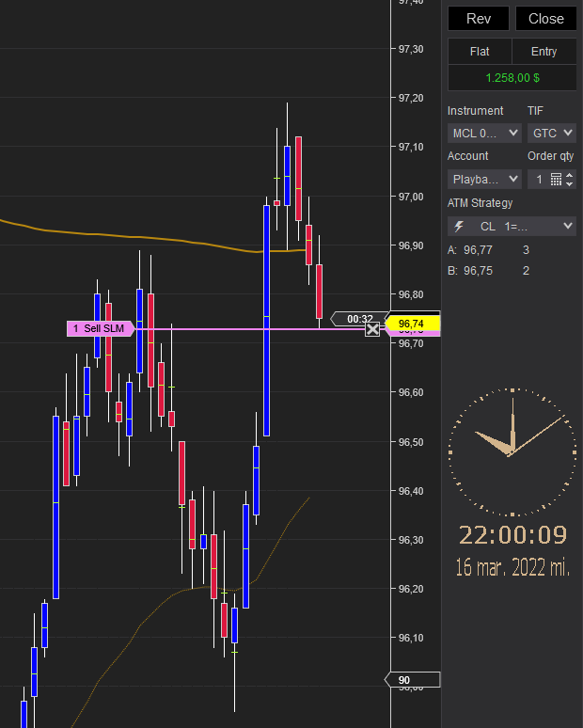This screenshot has width=583, height=728.
Task: Click the 97,00 price axis label
Action: (411, 197)
